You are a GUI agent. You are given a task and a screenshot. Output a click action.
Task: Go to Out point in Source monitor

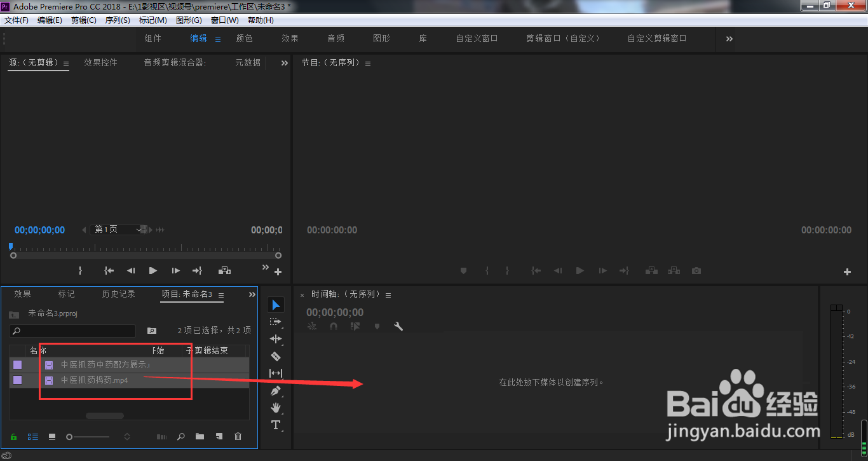(197, 270)
